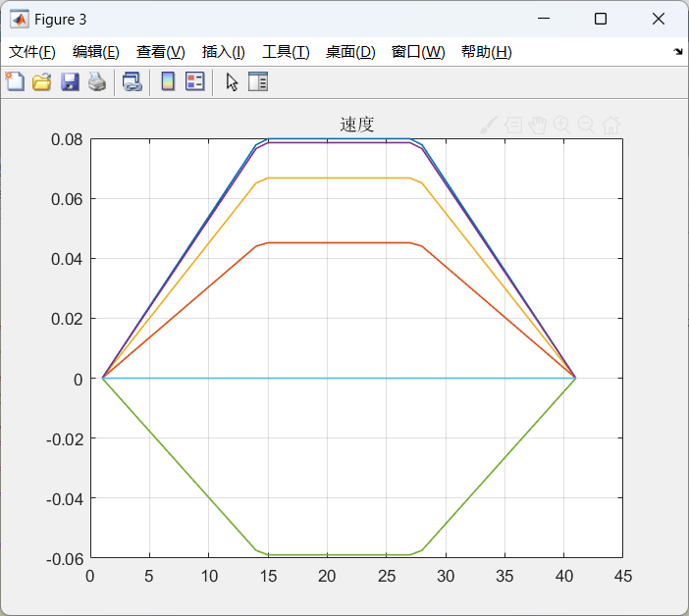Dock the figure using the corner arrow
Viewport: 689px width, 616px height.
click(x=678, y=52)
